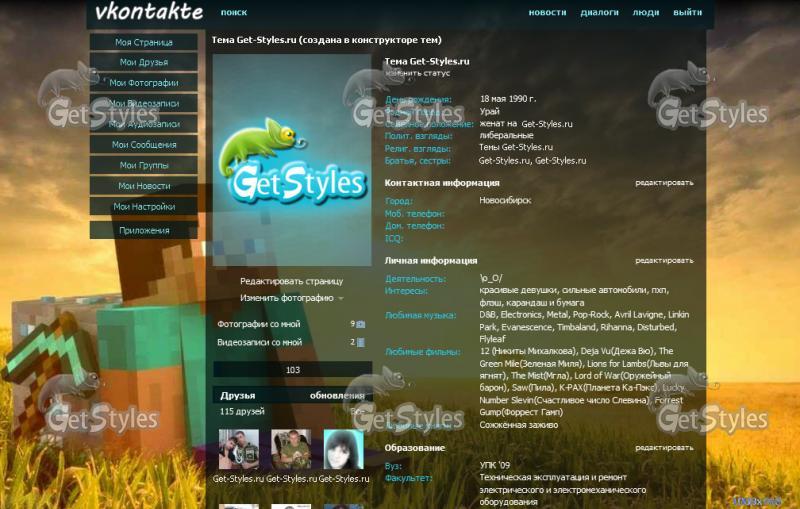This screenshot has width=800, height=509.
Task: Open the first friend's avatar
Action: pyautogui.click(x=238, y=450)
